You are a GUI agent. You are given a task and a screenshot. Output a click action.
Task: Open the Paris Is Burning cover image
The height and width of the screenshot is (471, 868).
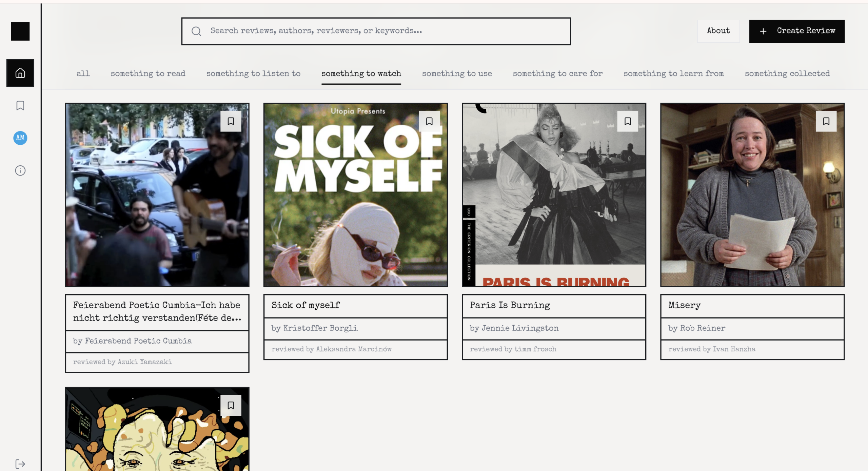(x=554, y=195)
